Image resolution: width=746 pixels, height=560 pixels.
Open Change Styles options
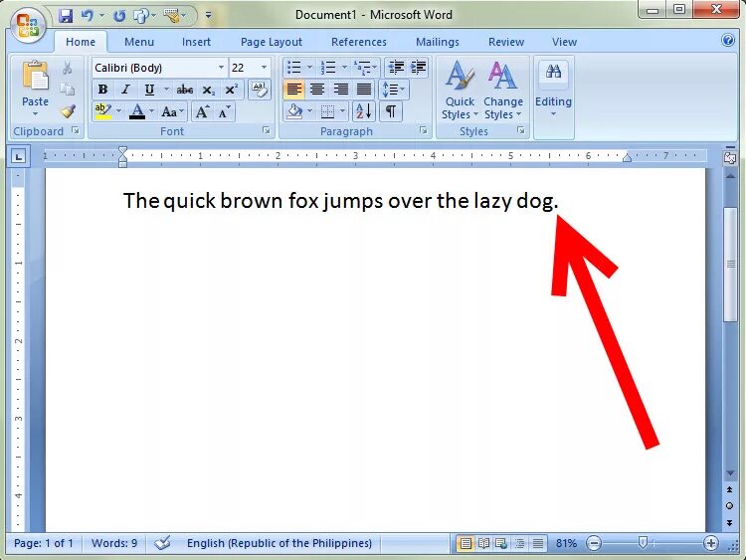[x=503, y=91]
